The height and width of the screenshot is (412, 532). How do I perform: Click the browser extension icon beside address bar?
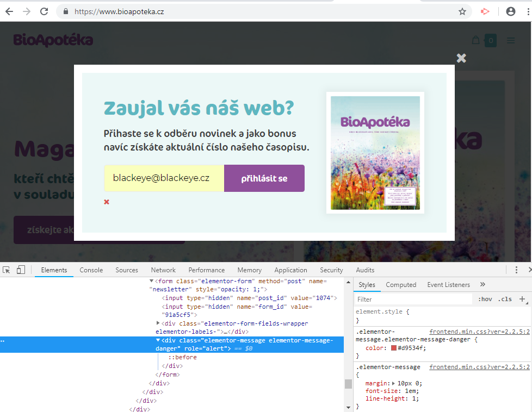pos(485,11)
